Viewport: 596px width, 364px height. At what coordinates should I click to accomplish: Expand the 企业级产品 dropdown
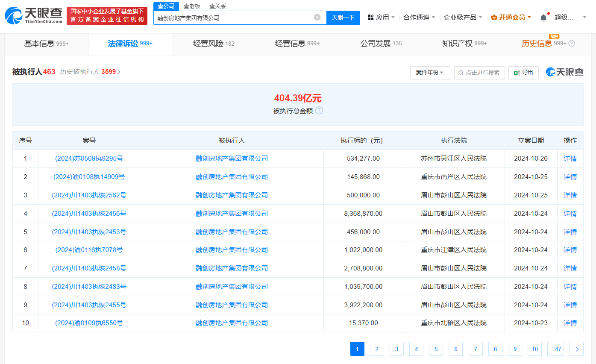(463, 18)
